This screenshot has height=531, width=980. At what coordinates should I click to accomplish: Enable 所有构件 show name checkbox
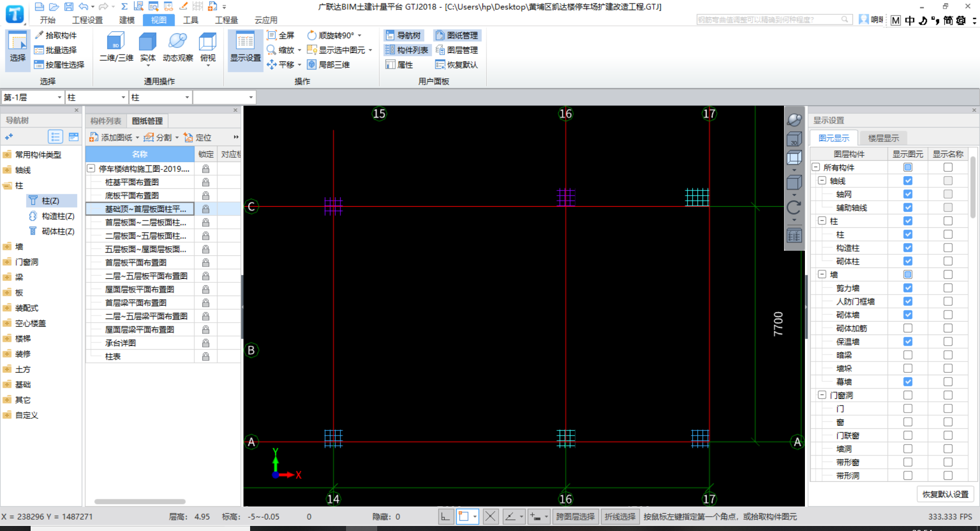pos(948,167)
